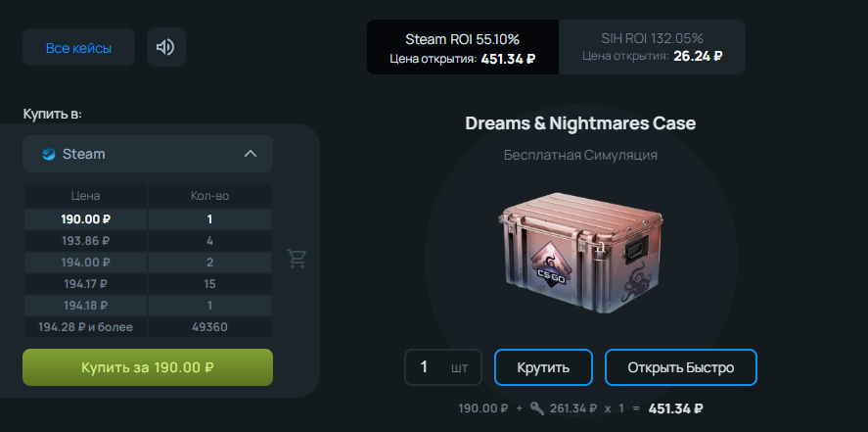
Task: Mute sound with the speaker icon
Action: point(165,47)
